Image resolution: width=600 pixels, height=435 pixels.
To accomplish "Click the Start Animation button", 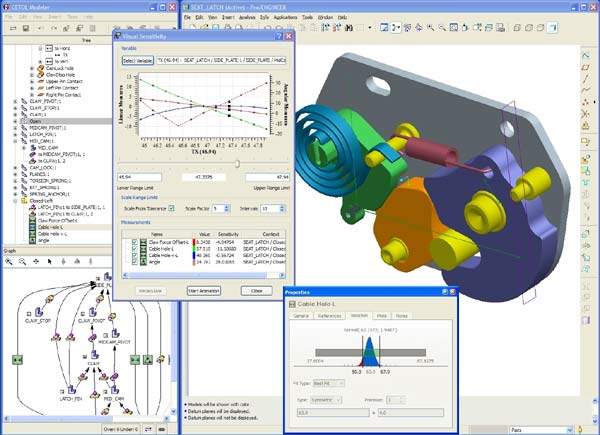I will pos(204,290).
